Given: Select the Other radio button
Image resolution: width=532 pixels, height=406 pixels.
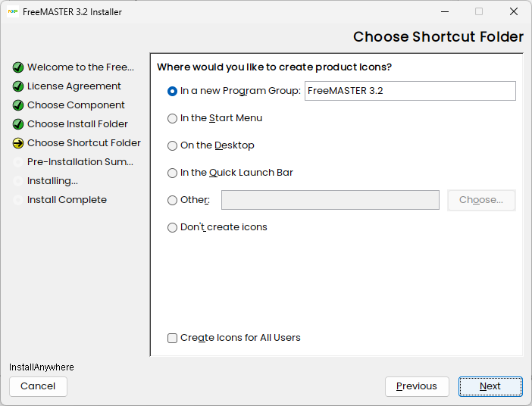Looking at the screenshot, I should pos(172,200).
